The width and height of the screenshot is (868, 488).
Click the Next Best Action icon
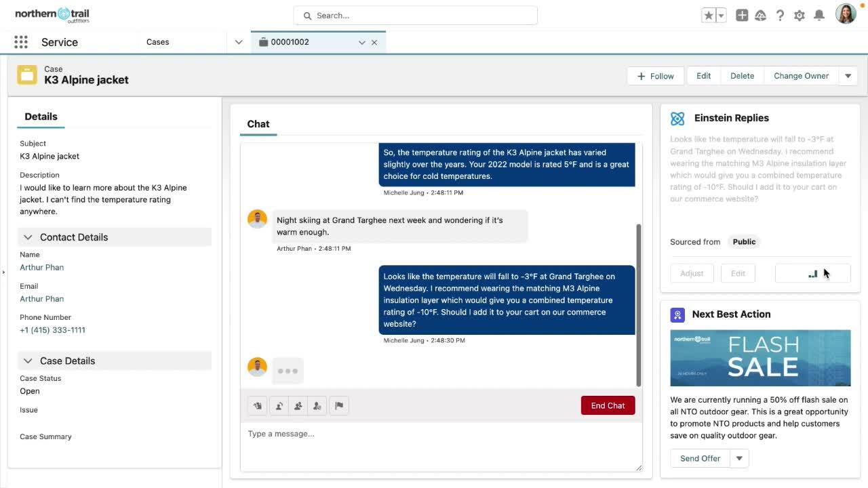677,315
